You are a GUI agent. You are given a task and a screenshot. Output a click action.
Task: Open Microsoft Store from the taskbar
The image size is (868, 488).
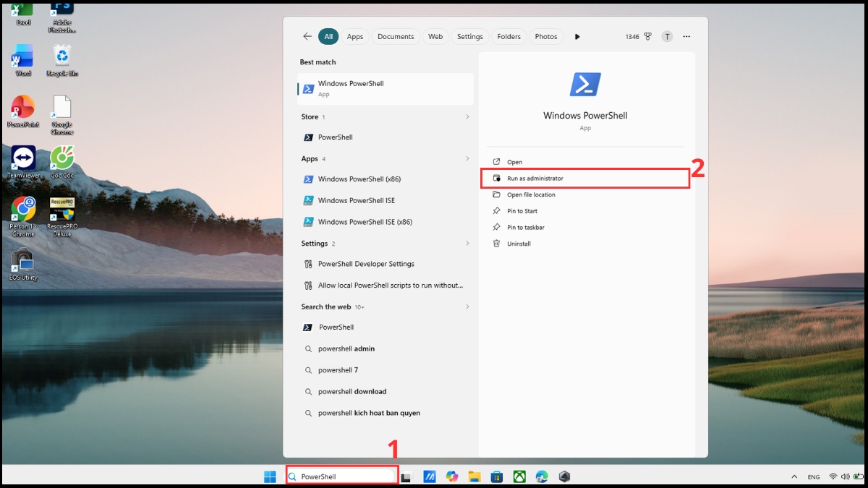pos(497,476)
